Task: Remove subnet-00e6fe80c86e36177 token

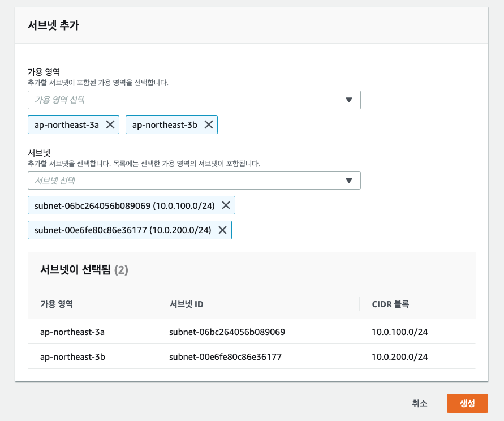Action: [x=222, y=230]
